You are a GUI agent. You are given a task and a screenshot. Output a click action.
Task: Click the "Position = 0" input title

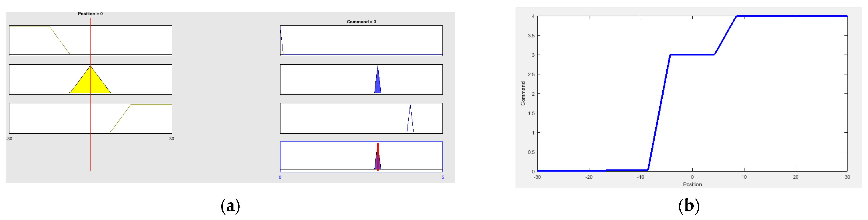[90, 14]
